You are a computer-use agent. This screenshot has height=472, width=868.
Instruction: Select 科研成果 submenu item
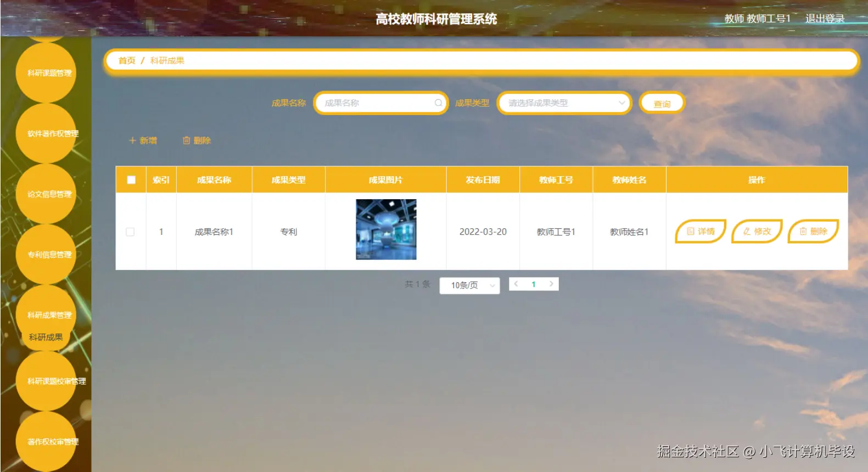[46, 338]
